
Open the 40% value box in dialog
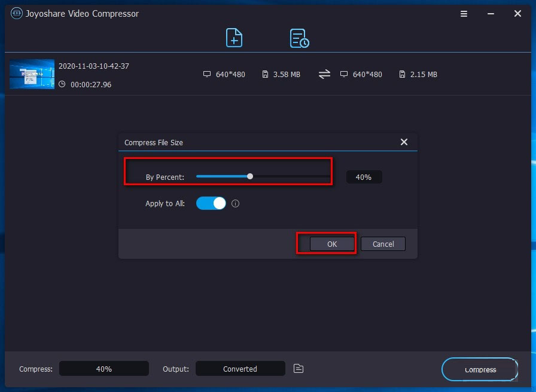(364, 177)
